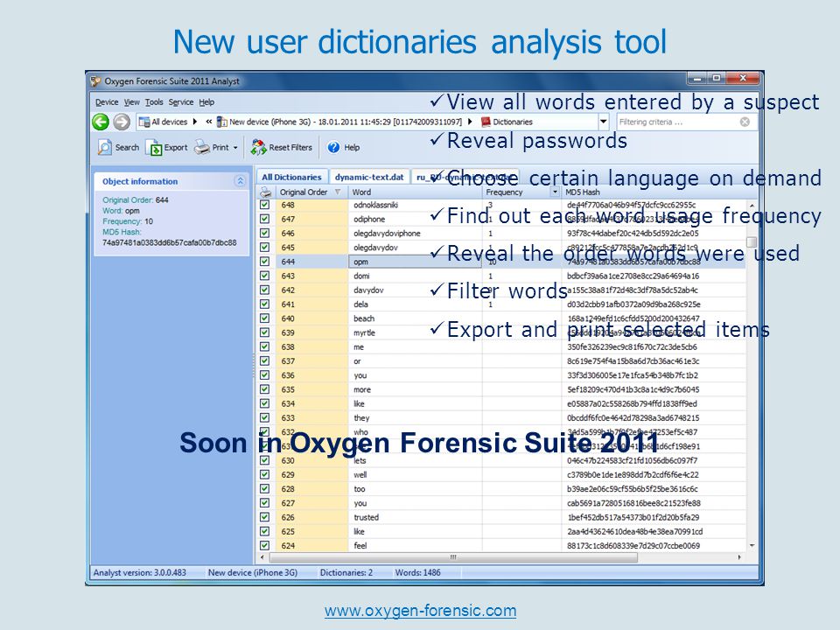Click the Export icon in toolbar
The height and width of the screenshot is (630, 840).
pyautogui.click(x=154, y=148)
